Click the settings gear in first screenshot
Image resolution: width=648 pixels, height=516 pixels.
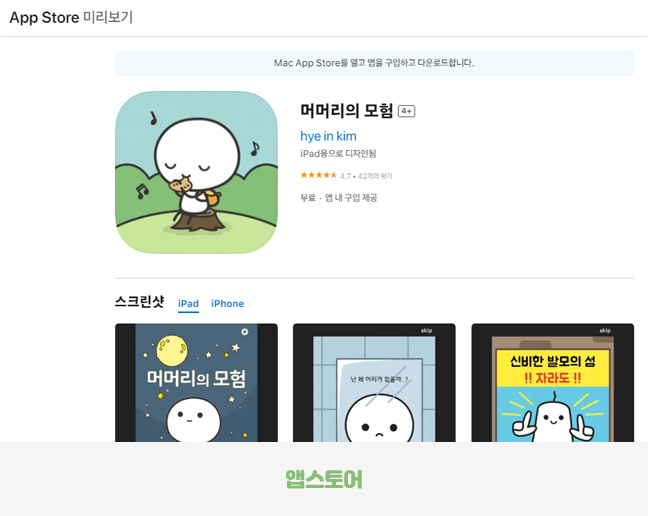[x=245, y=332]
